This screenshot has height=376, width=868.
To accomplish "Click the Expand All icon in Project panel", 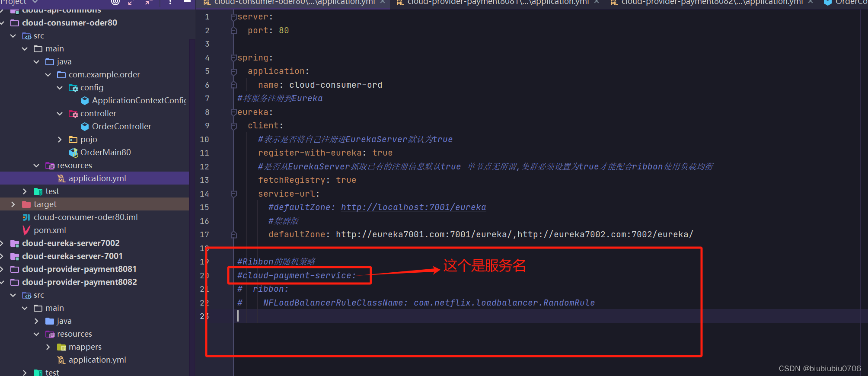I will 131,2.
